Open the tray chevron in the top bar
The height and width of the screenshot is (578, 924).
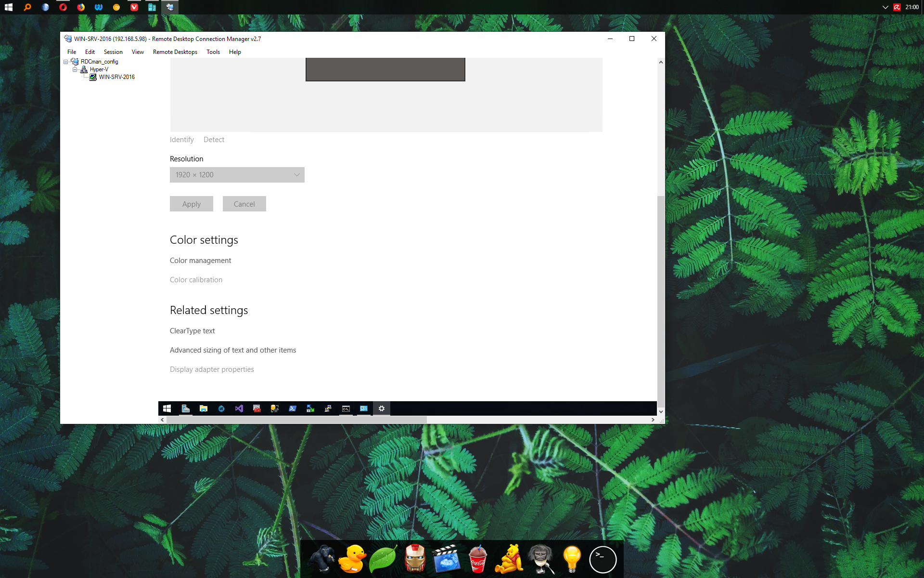pyautogui.click(x=885, y=7)
